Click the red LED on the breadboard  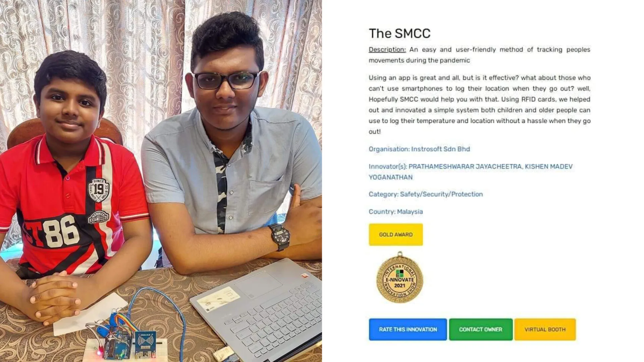(x=99, y=353)
